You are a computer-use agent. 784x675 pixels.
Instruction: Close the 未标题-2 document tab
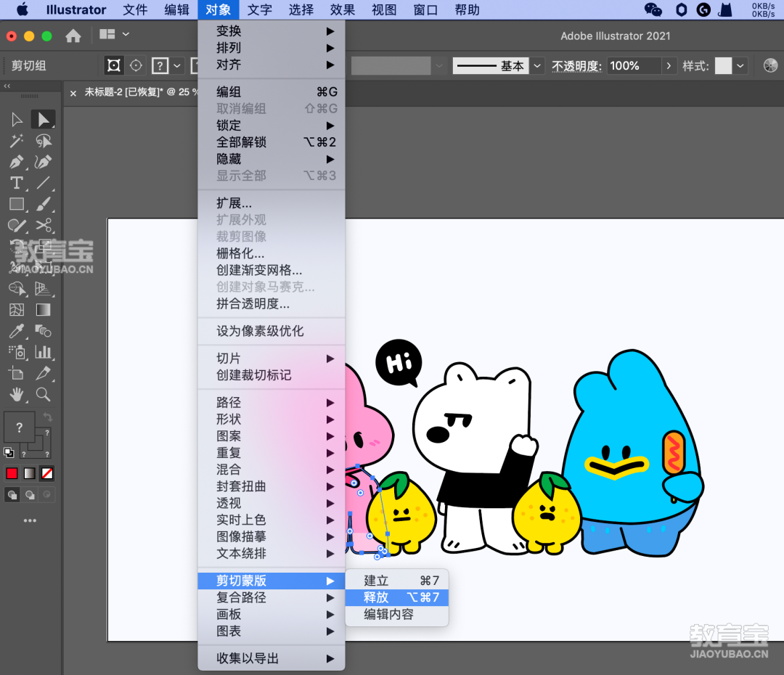(73, 93)
